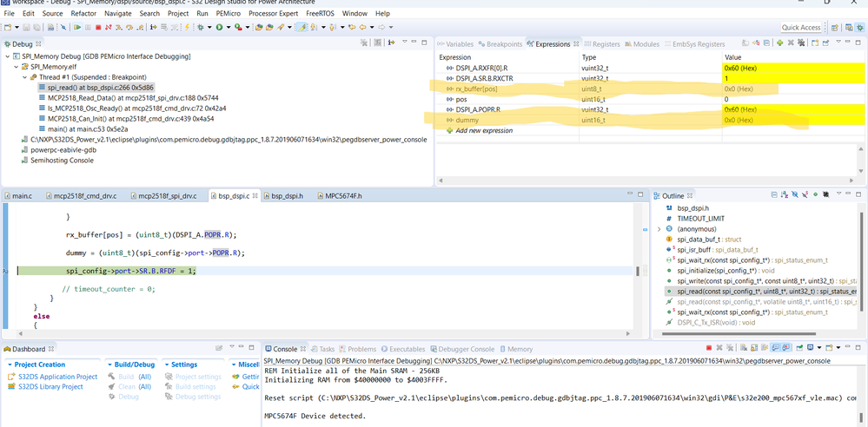Switch to the Variables tab
This screenshot has width=868, height=427.
[x=454, y=43]
